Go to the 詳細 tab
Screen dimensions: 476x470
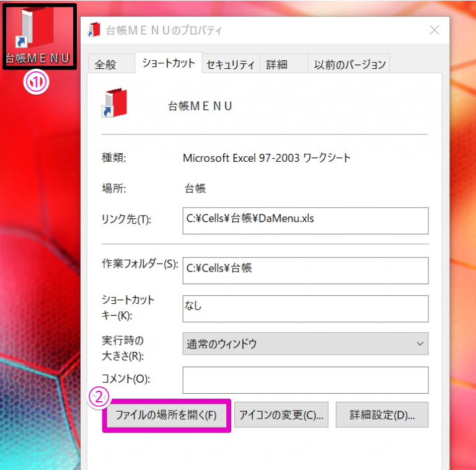pyautogui.click(x=283, y=64)
